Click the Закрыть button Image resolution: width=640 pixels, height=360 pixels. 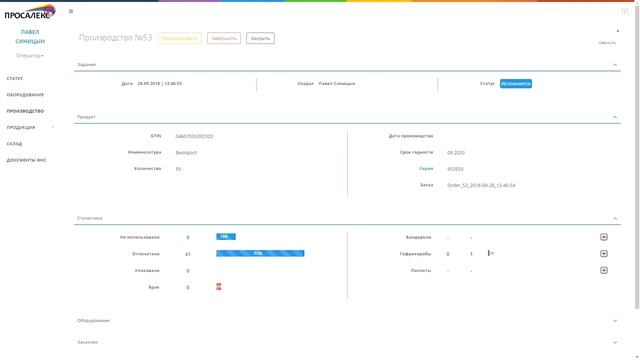260,38
